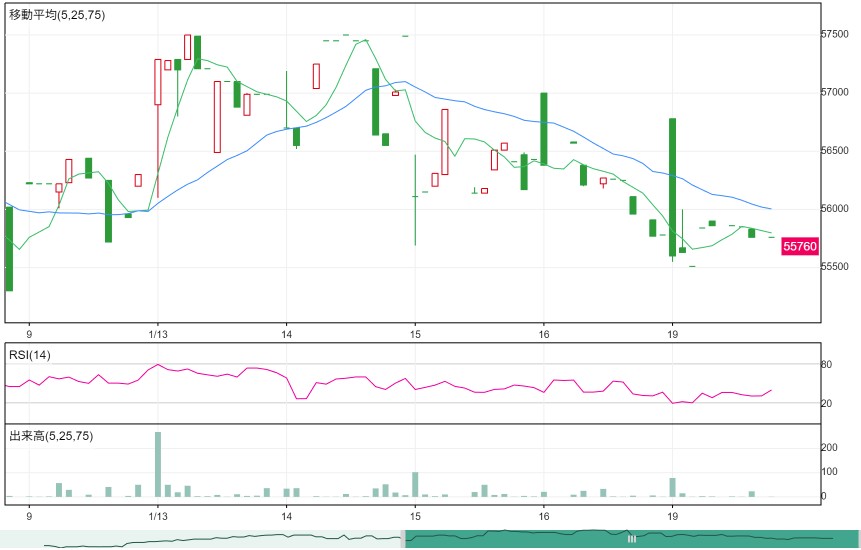Click the 14 date under the price chart
Screen dimensions: 861x550
click(x=286, y=334)
